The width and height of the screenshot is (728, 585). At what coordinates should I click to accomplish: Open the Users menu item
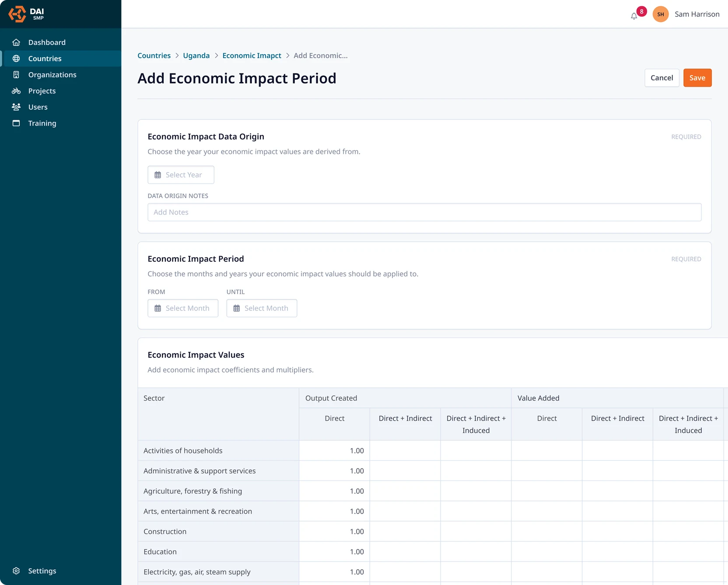[61, 107]
